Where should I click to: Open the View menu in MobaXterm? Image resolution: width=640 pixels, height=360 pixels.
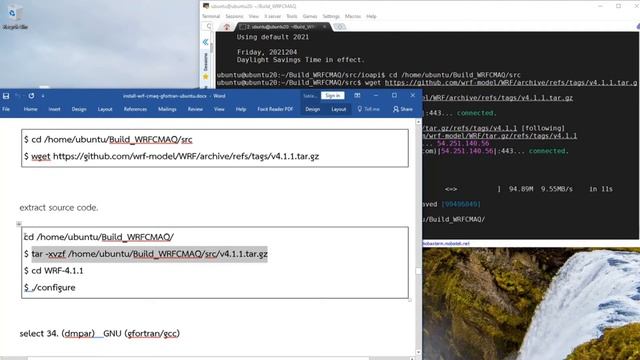pos(253,16)
